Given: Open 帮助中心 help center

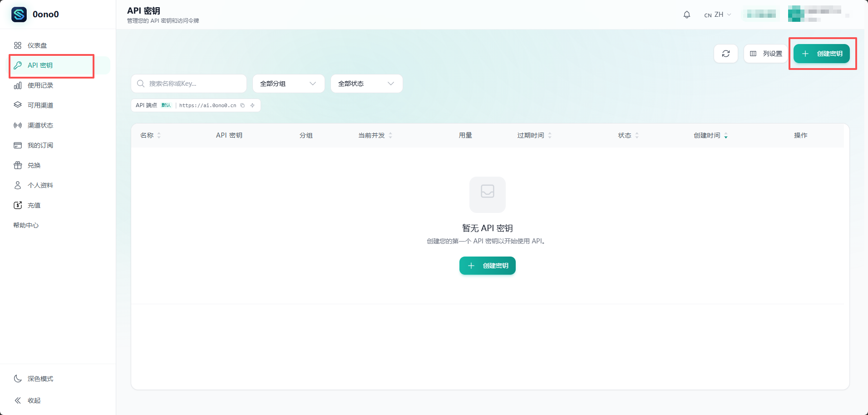Looking at the screenshot, I should [x=26, y=225].
